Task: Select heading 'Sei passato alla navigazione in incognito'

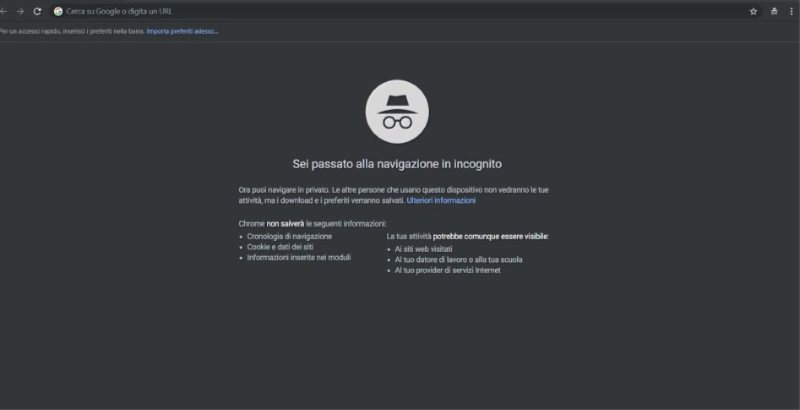Action: click(397, 164)
